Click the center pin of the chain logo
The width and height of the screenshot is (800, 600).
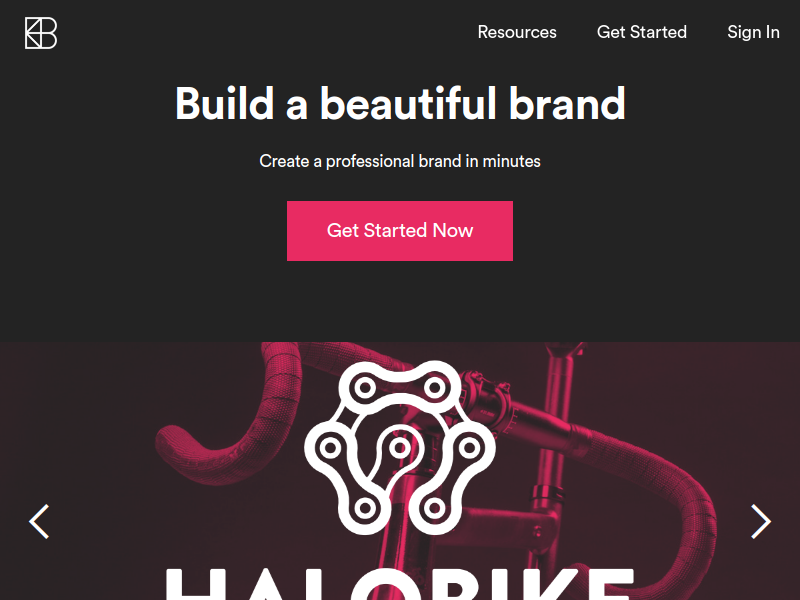[x=399, y=448]
